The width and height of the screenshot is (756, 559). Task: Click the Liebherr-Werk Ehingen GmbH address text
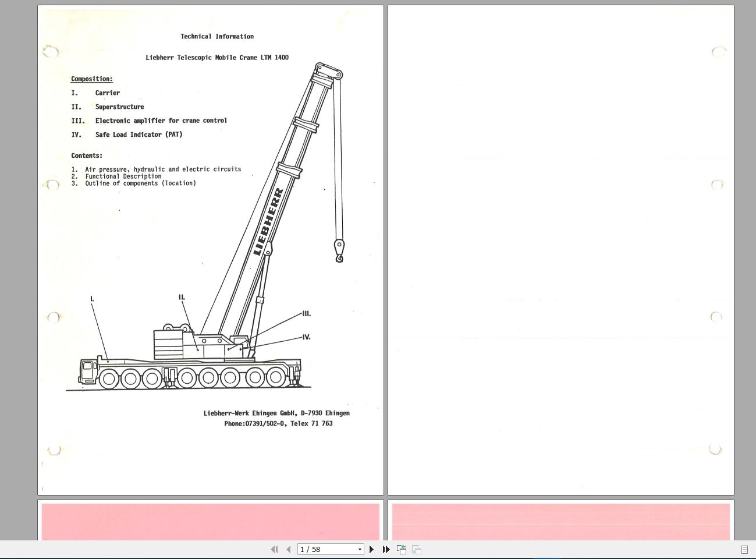[x=277, y=413]
